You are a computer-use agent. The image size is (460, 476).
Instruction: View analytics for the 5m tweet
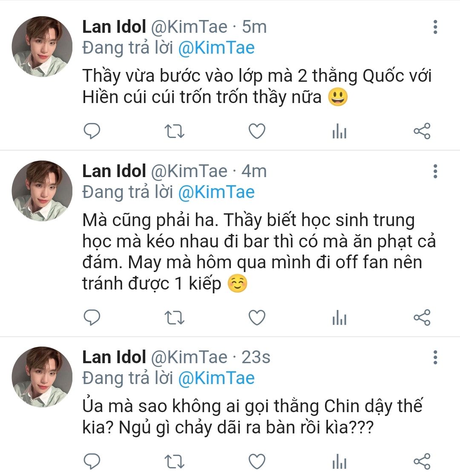coord(339,132)
